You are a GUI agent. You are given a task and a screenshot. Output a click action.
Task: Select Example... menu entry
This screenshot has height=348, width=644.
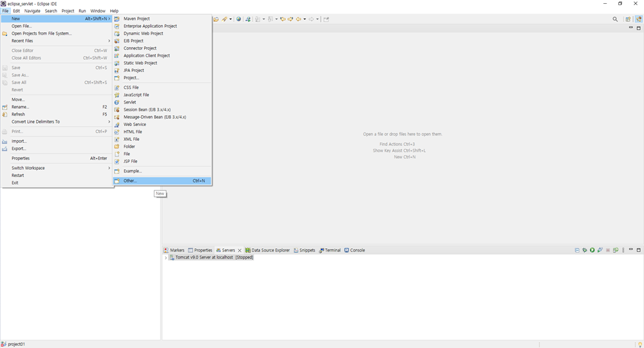(162, 170)
